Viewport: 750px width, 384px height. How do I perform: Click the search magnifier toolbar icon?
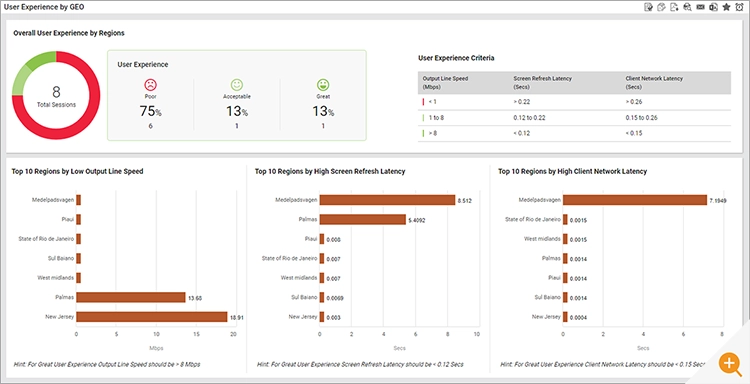click(x=687, y=7)
